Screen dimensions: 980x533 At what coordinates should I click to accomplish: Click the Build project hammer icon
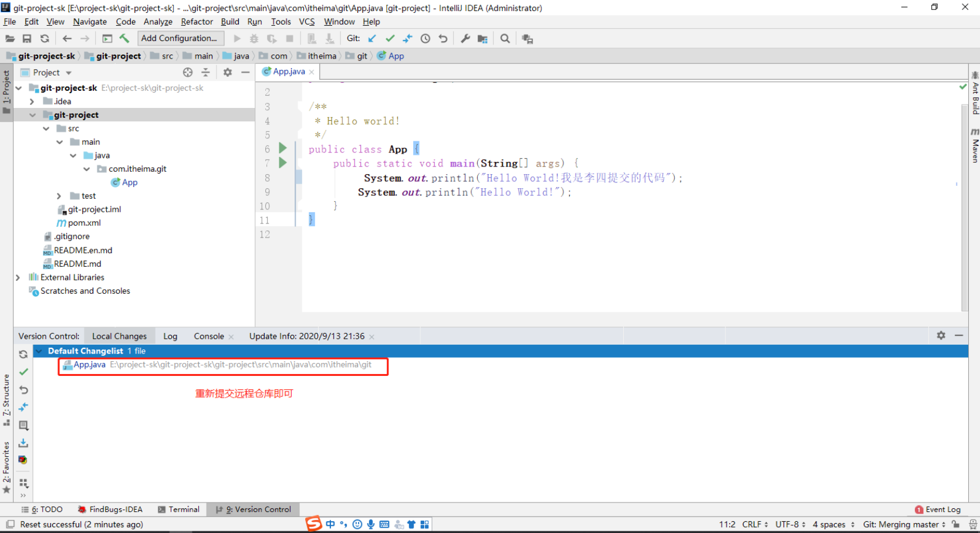tap(124, 39)
